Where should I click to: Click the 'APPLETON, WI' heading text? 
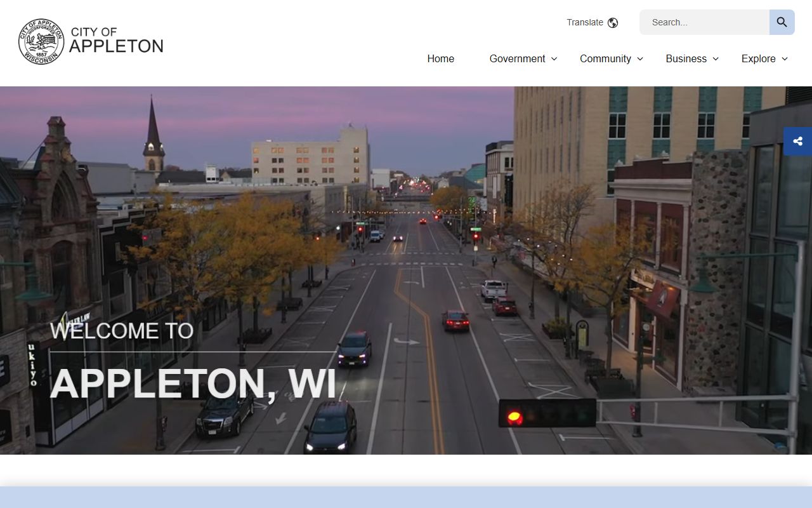coord(193,384)
